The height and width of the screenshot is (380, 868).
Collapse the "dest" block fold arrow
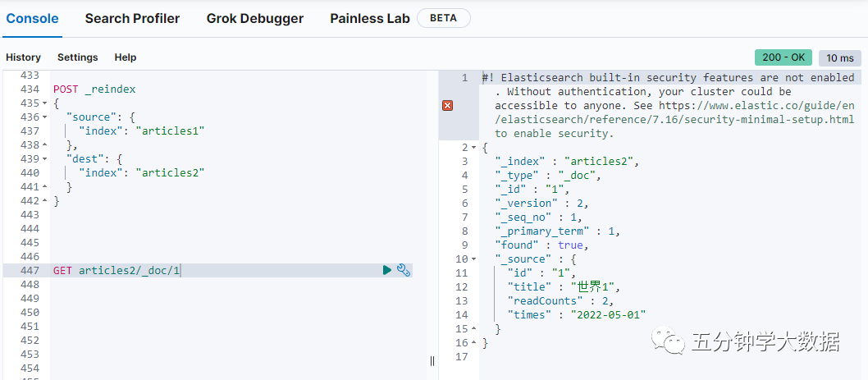[44, 159]
